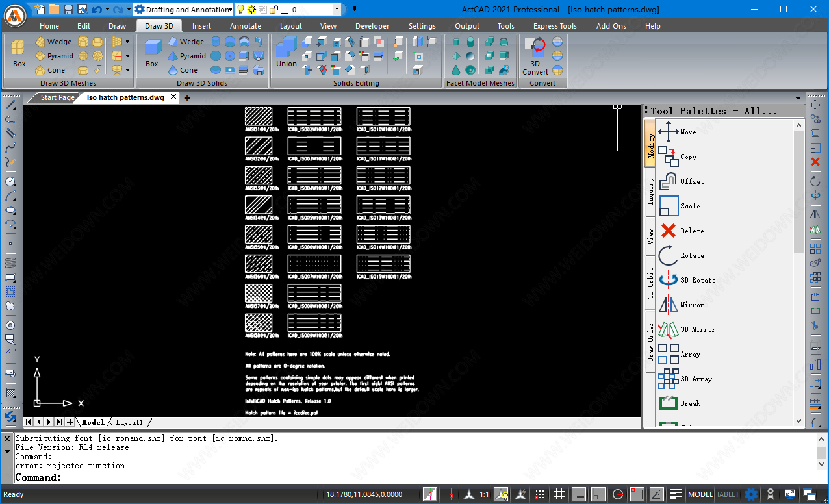This screenshot has width=829, height=504.
Task: Click the Undo arrow icon
Action: pyautogui.click(x=96, y=10)
